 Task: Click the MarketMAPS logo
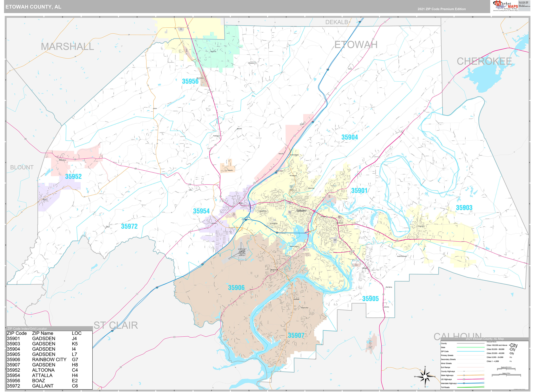[x=506, y=6]
